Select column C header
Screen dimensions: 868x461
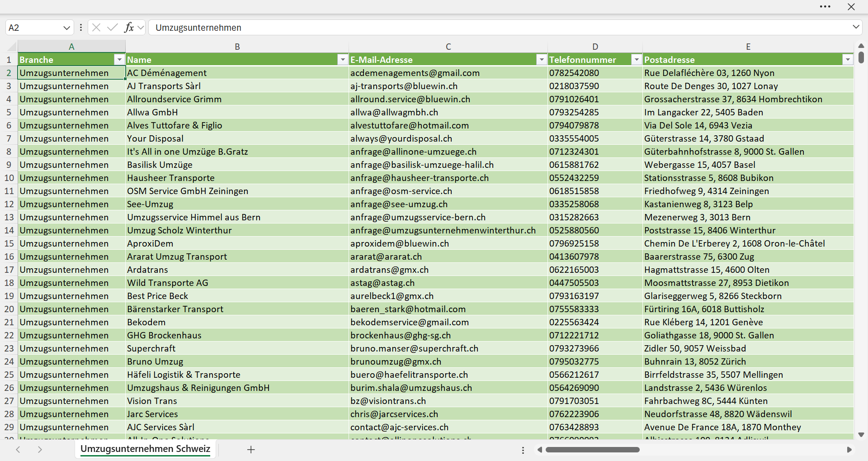(448, 47)
